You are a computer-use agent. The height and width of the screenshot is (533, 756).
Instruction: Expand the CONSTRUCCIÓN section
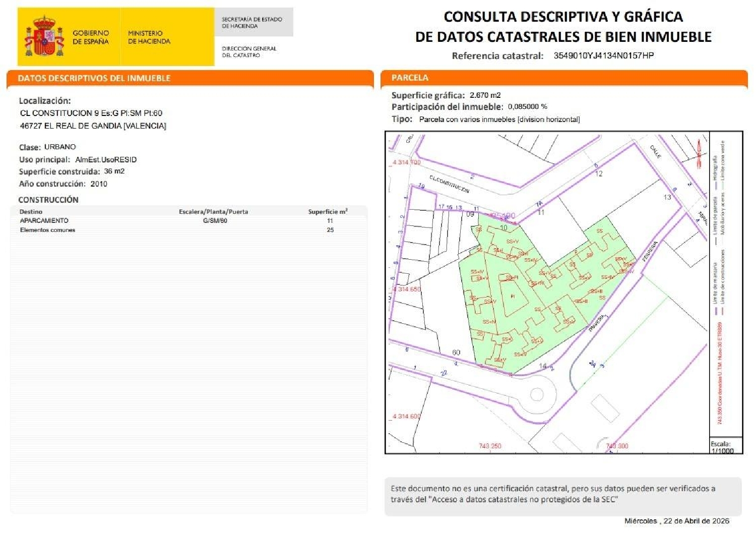point(48,200)
